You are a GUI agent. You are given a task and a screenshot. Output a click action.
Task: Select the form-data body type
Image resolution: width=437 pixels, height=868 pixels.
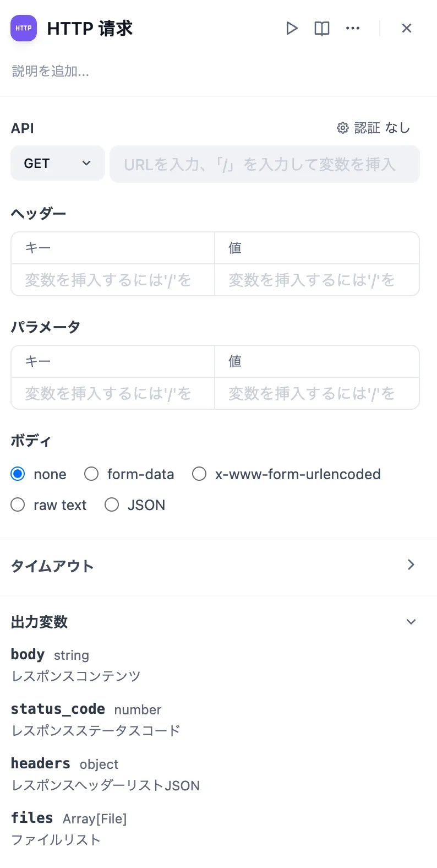point(92,474)
